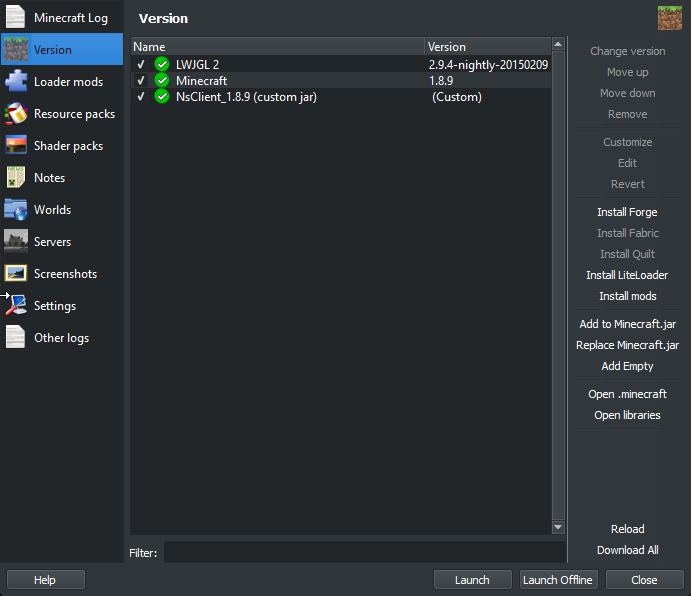This screenshot has height=596, width=691.
Task: Switch to Screenshots page
Action: (62, 274)
